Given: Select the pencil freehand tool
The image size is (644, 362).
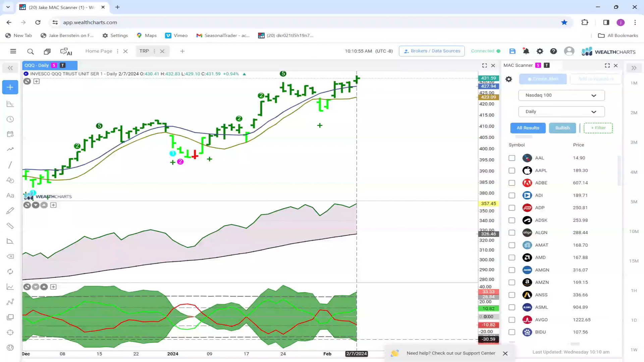Looking at the screenshot, I should tap(10, 210).
